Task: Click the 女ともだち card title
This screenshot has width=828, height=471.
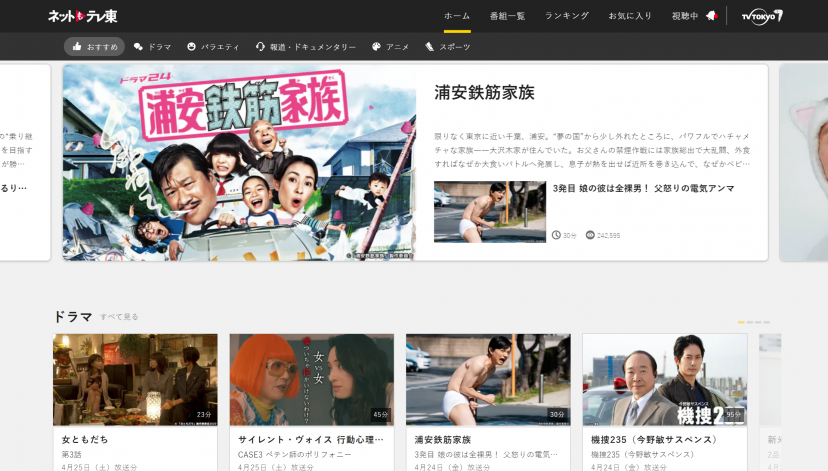Action: coord(85,439)
